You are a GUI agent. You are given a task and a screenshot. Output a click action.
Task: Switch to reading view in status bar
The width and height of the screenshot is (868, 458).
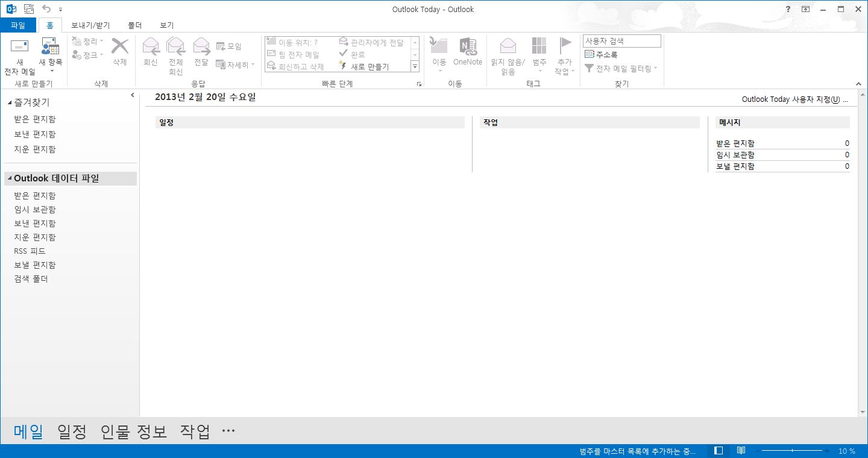[x=741, y=451]
